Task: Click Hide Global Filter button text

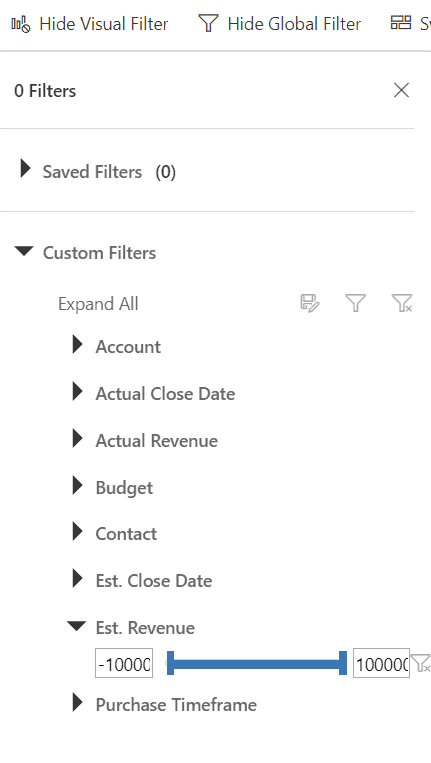Action: [x=294, y=24]
